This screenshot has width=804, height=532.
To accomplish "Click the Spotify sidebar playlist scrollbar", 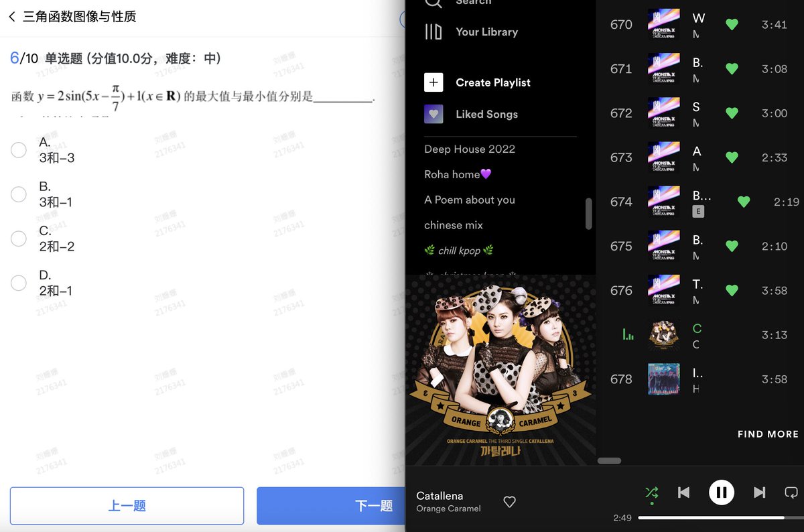I will point(589,214).
